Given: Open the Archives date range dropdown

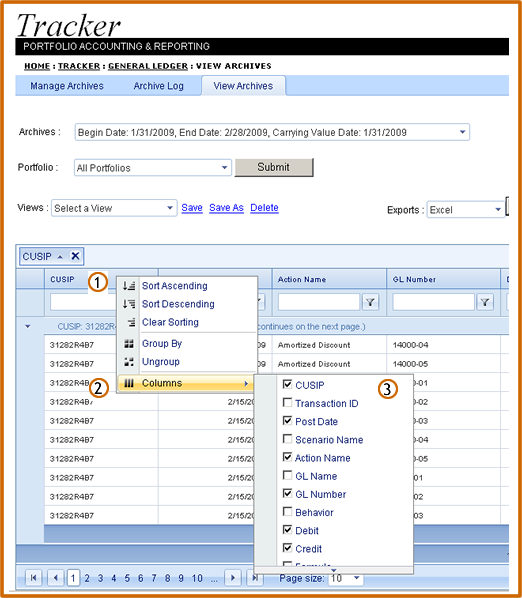Looking at the screenshot, I should coord(462,132).
